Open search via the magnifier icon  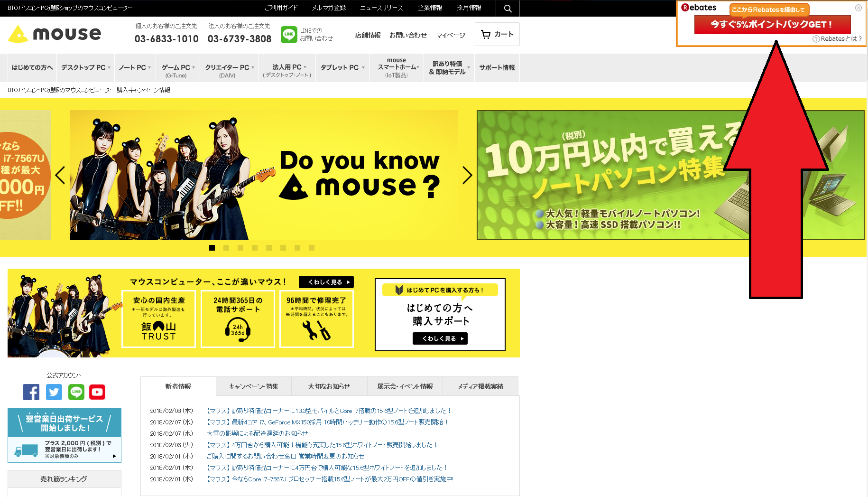tap(508, 8)
